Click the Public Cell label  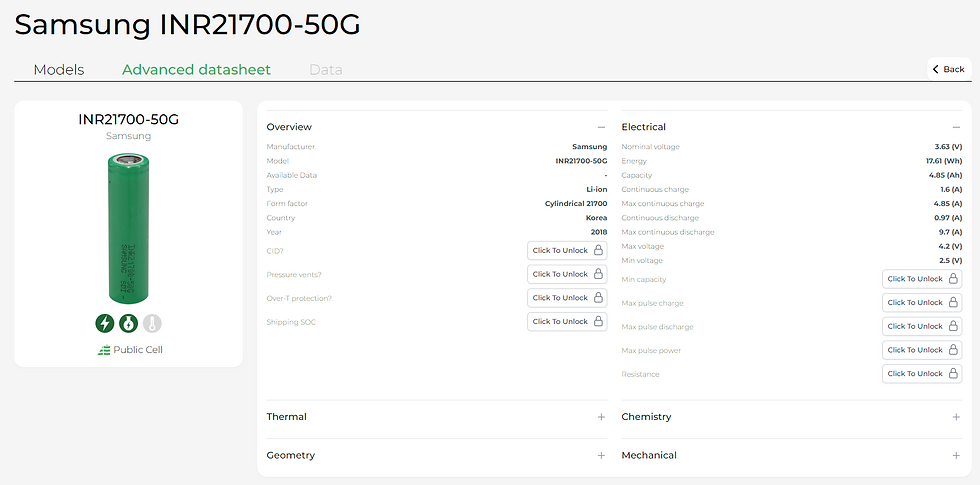pyautogui.click(x=138, y=350)
